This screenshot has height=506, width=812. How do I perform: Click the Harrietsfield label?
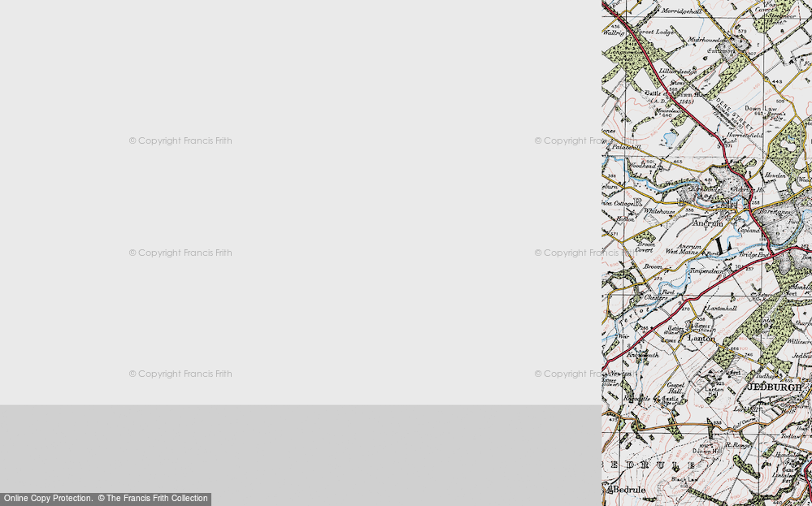(x=745, y=135)
